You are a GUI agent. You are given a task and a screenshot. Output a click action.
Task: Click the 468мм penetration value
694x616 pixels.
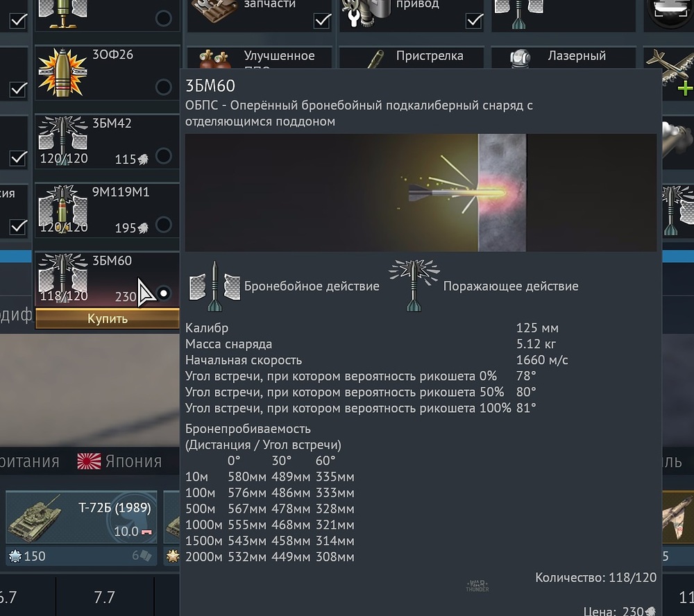pos(291,525)
